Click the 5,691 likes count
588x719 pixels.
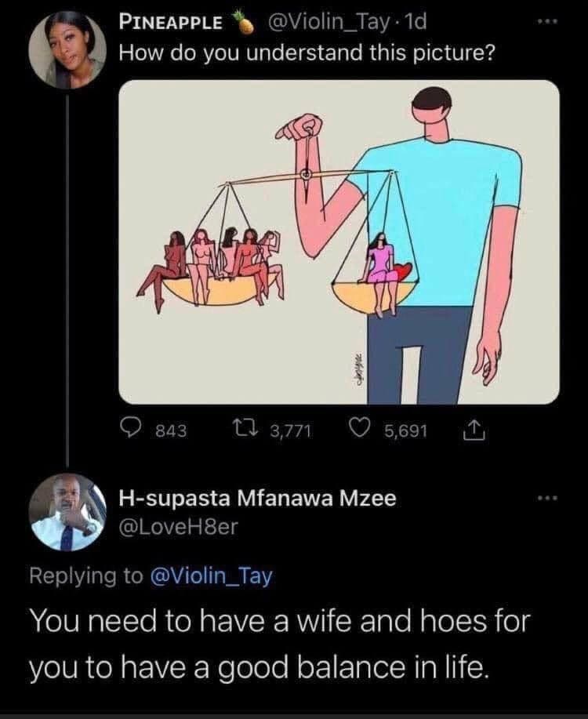coord(406,431)
